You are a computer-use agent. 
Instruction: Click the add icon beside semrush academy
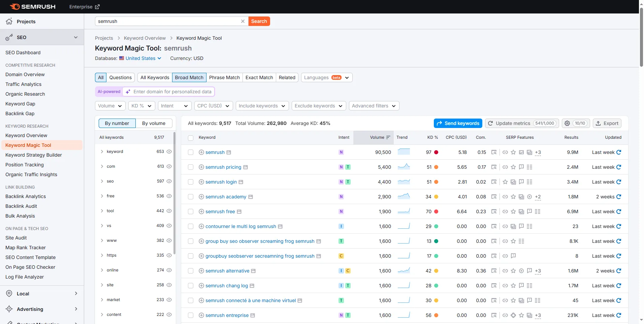[x=201, y=197]
